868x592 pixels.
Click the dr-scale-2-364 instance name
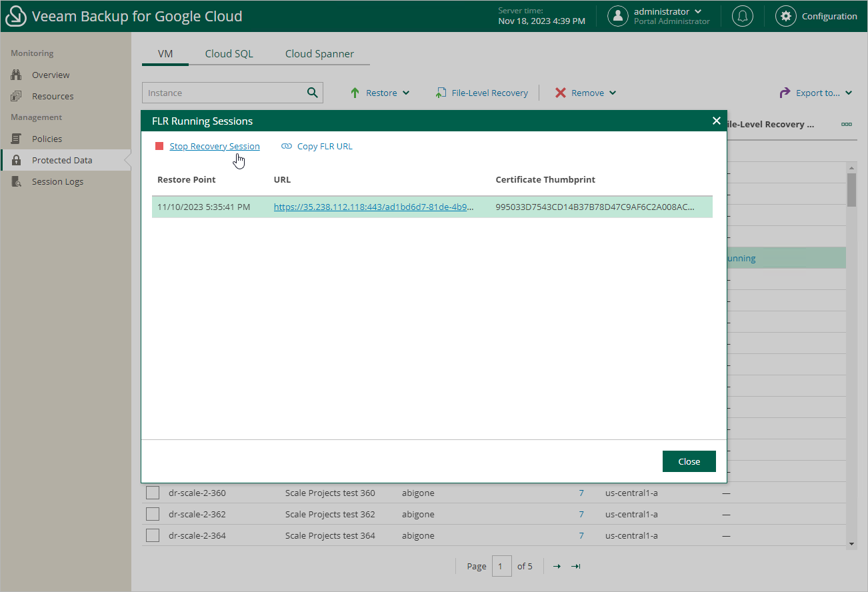197,536
